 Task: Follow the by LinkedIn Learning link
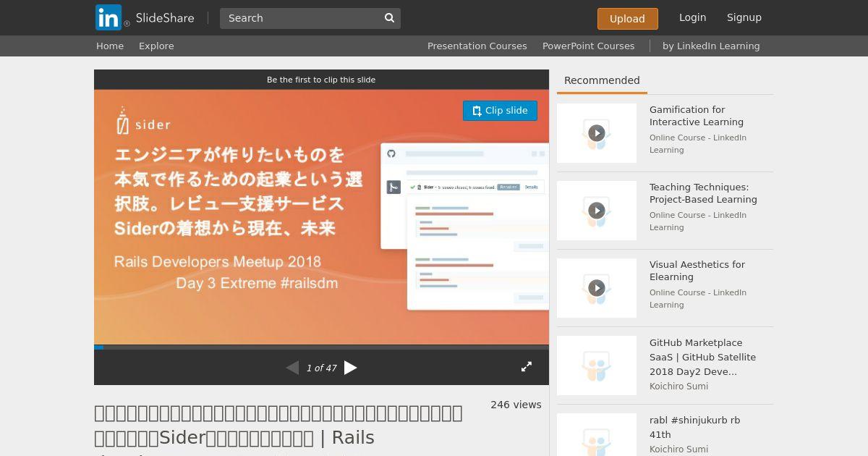711,46
